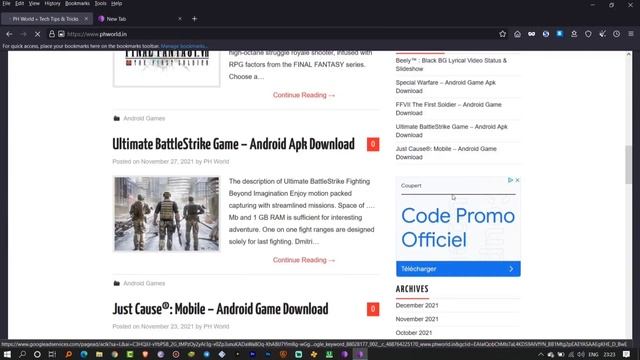Open Just Cause Mobile post title
Viewport: 640px width, 360px height.
tap(220, 309)
